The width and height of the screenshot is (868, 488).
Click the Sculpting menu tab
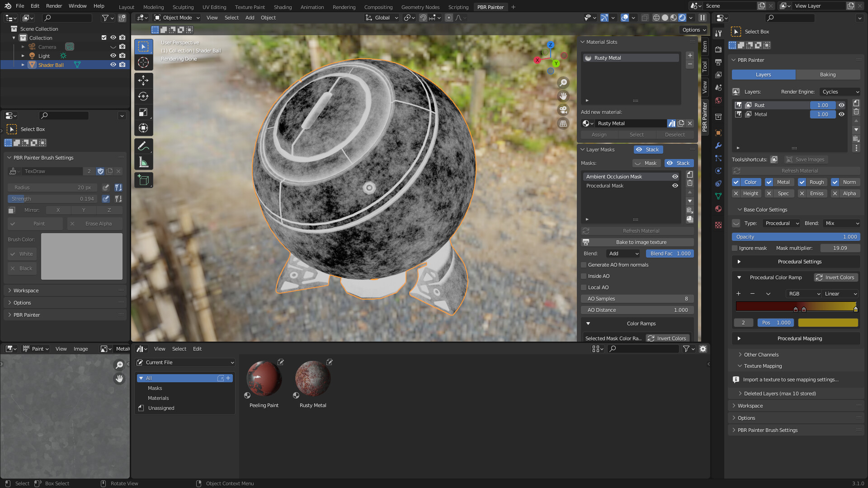(x=183, y=7)
